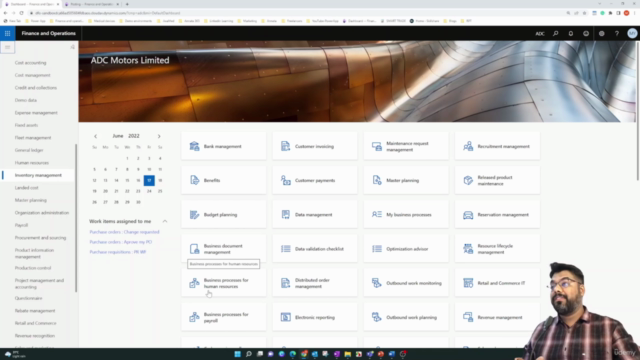
Task: Select Inventory management in navigation pane
Action: click(38, 175)
